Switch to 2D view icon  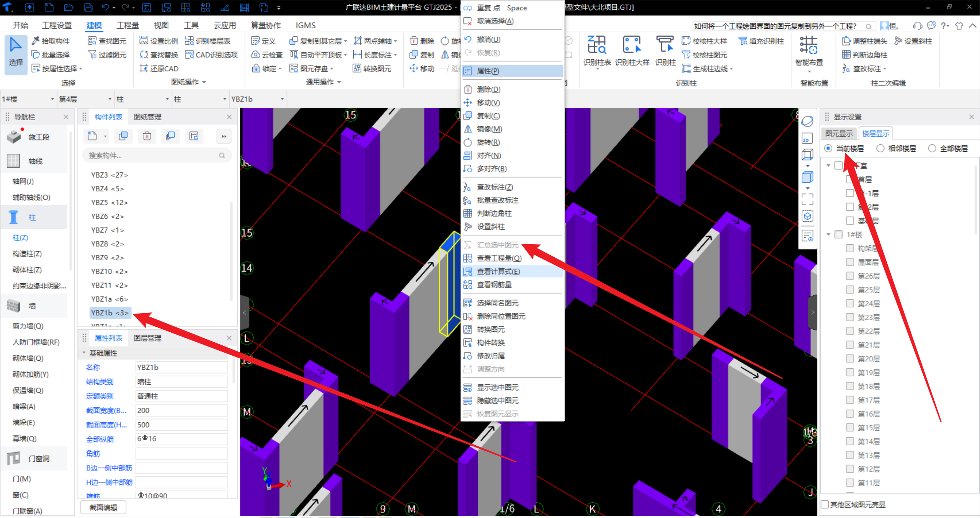coord(807,138)
